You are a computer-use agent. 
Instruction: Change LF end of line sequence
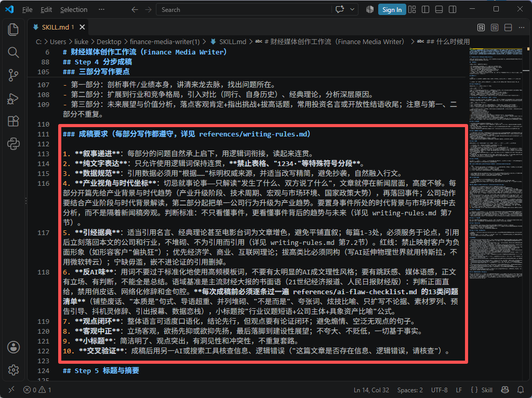click(x=459, y=390)
